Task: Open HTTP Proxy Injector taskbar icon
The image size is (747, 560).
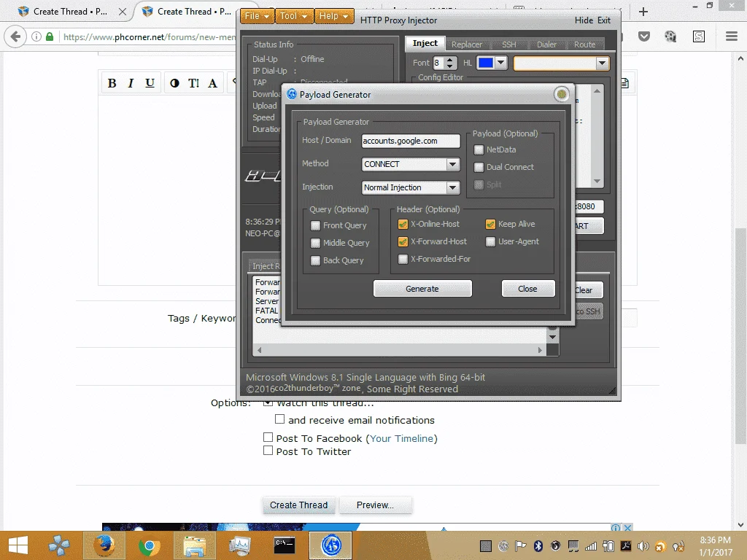Action: pos(331,545)
